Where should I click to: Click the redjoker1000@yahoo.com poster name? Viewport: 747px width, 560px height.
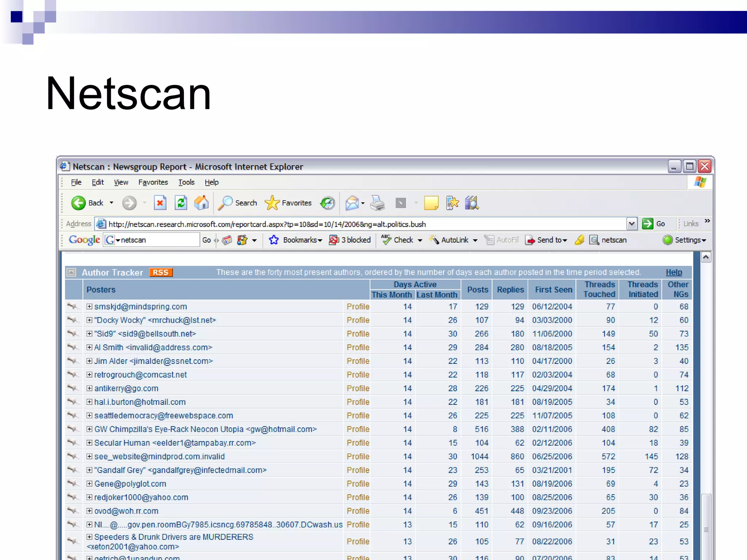[x=141, y=498]
